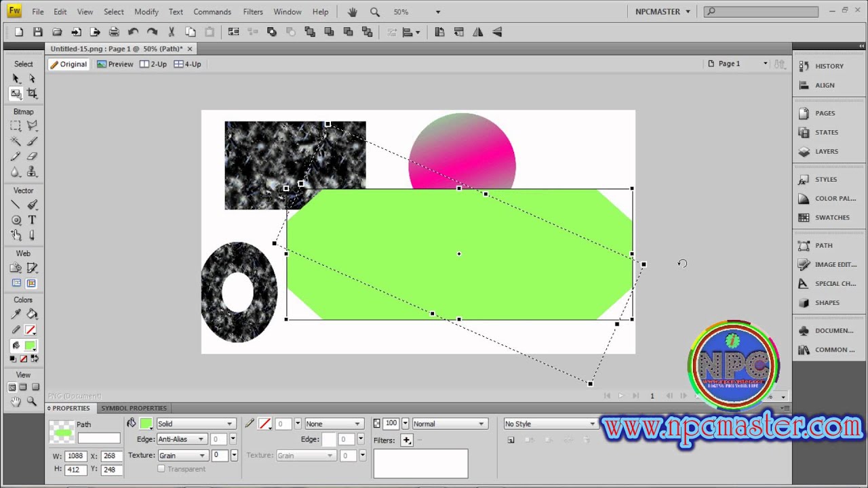This screenshot has height=488, width=868.
Task: Click the Save icon in main toolbar
Action: [38, 32]
